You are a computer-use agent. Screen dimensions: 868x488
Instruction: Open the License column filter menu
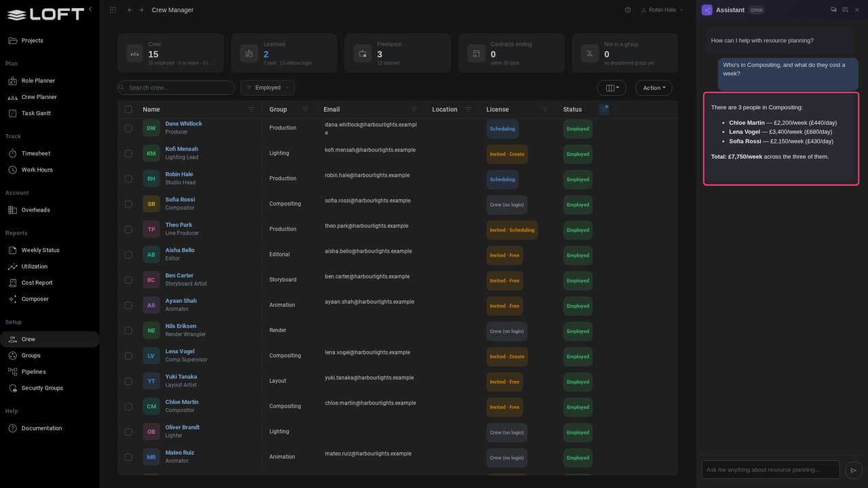coord(545,109)
